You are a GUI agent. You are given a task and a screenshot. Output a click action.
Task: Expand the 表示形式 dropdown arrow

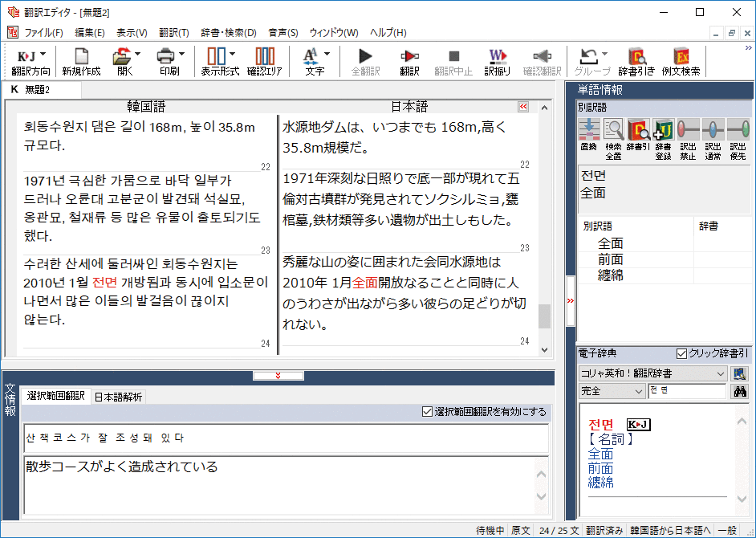233,55
